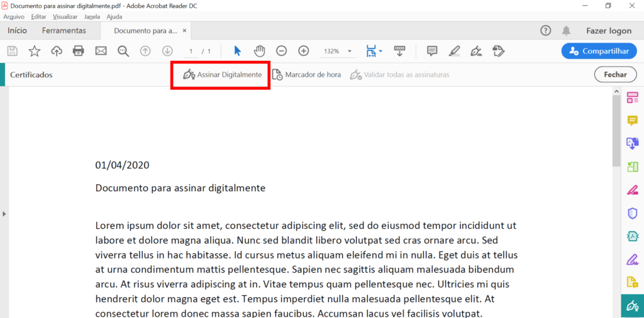Close the Certificados toolbar with Fechar
Image resolution: width=644 pixels, height=318 pixels.
[614, 75]
